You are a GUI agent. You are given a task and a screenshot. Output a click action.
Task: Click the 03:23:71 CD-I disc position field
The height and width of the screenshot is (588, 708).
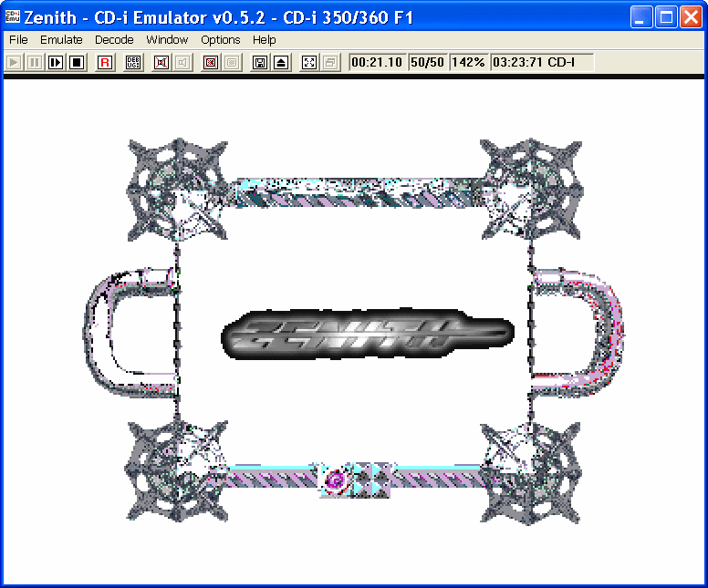[541, 62]
